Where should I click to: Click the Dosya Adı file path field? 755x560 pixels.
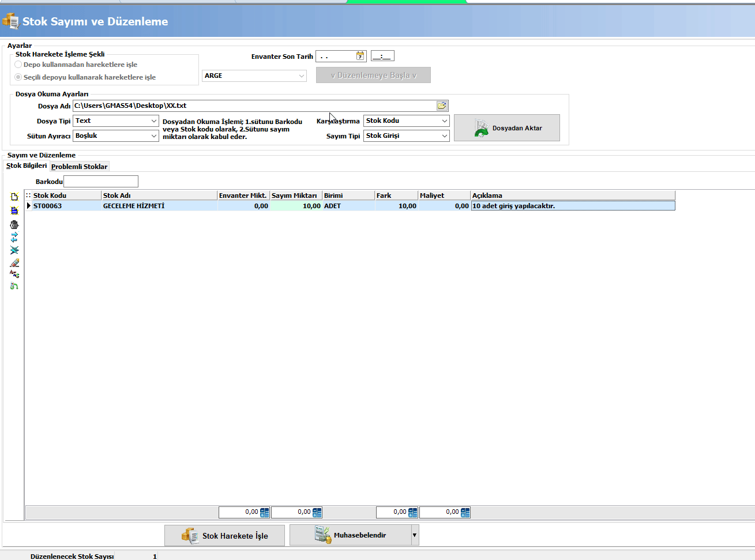255,106
